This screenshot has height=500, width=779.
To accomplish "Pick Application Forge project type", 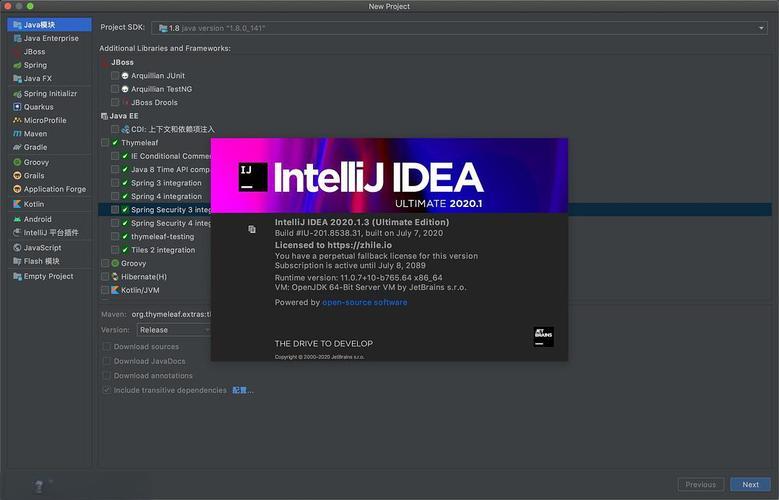I will click(49, 189).
